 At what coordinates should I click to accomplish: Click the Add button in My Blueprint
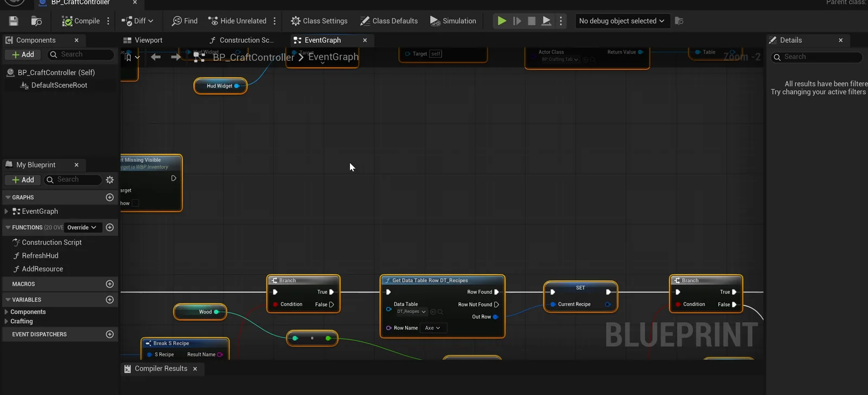pos(23,180)
